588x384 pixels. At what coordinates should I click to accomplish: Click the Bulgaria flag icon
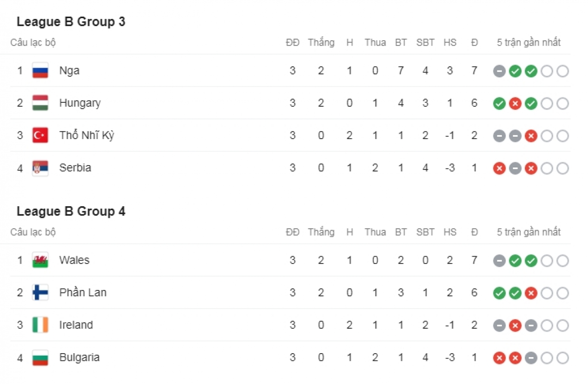[40, 357]
